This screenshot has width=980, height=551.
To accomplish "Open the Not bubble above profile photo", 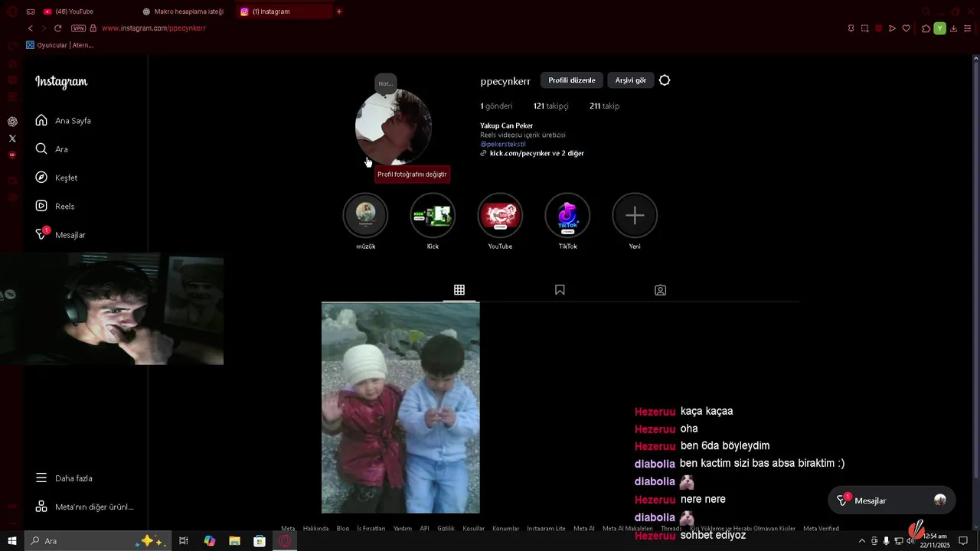I will click(386, 83).
